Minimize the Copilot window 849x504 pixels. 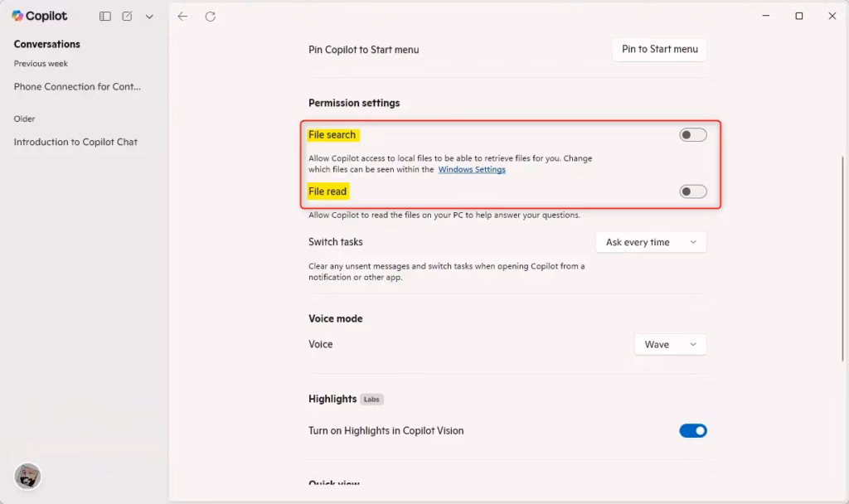(765, 16)
